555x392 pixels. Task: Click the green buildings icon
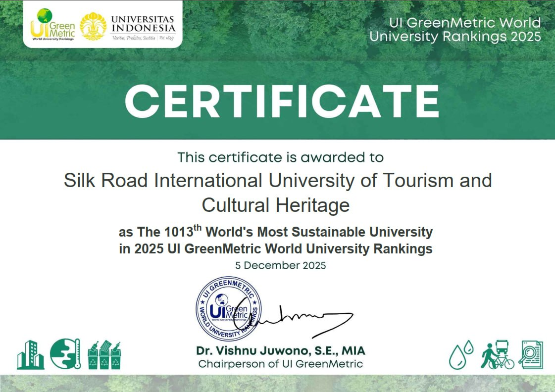tap(30, 355)
